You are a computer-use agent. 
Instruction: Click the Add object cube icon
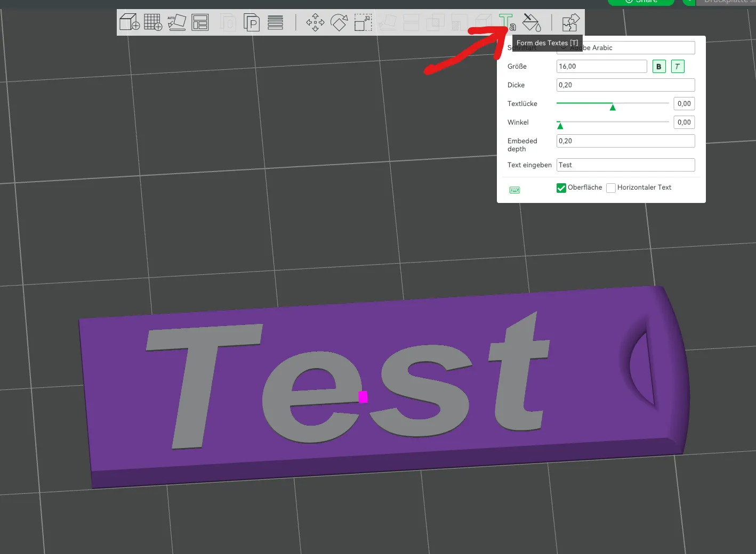[x=130, y=22]
